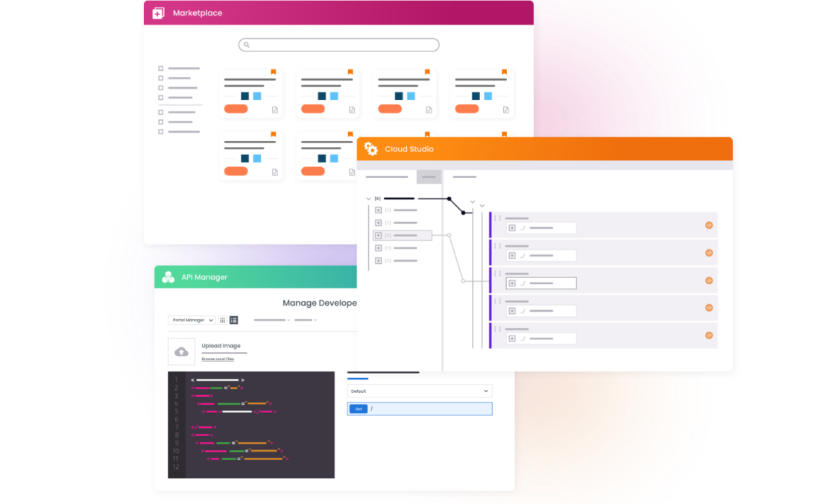Select the grid view icon in API Manager

click(222, 320)
